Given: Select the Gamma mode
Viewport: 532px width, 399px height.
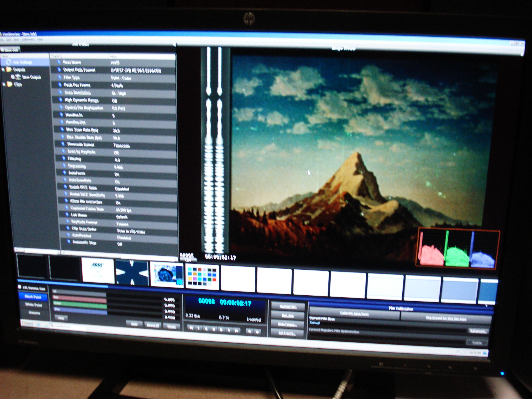Looking at the screenshot, I should point(34,313).
